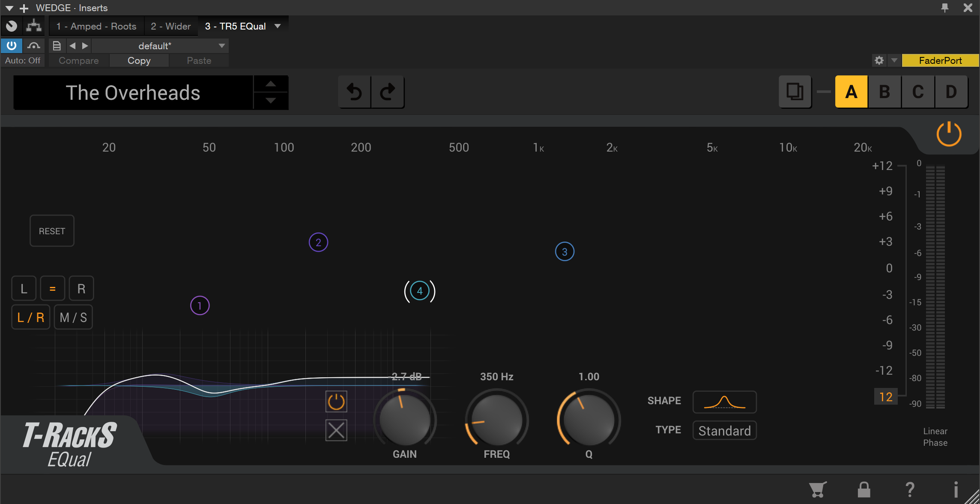Click the undo arrow button
The width and height of the screenshot is (980, 504).
point(354,92)
